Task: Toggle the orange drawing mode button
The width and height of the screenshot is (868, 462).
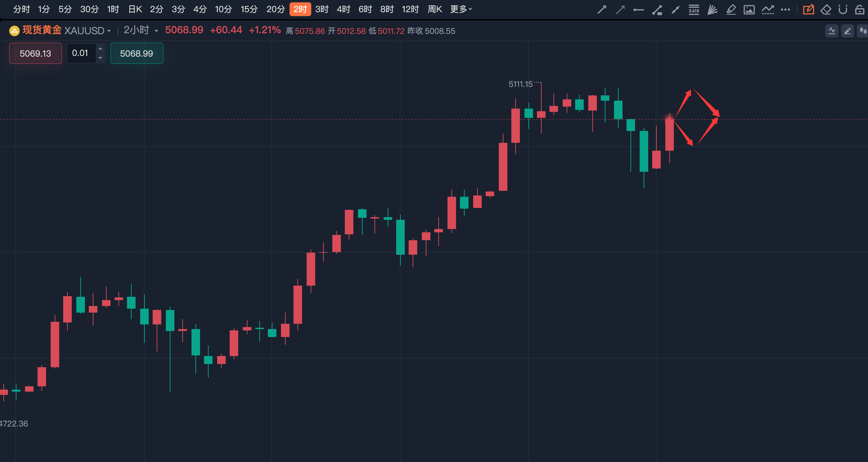Action: pyautogui.click(x=808, y=10)
